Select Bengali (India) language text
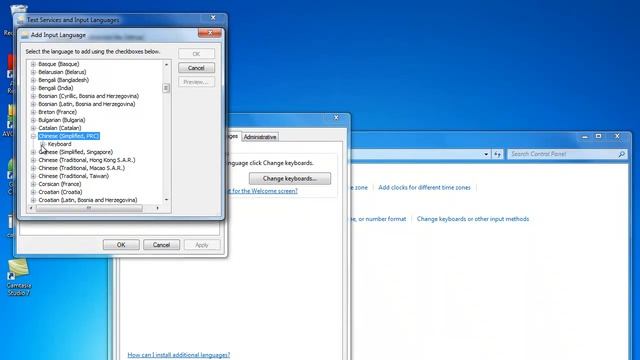640x360 pixels. click(56, 88)
